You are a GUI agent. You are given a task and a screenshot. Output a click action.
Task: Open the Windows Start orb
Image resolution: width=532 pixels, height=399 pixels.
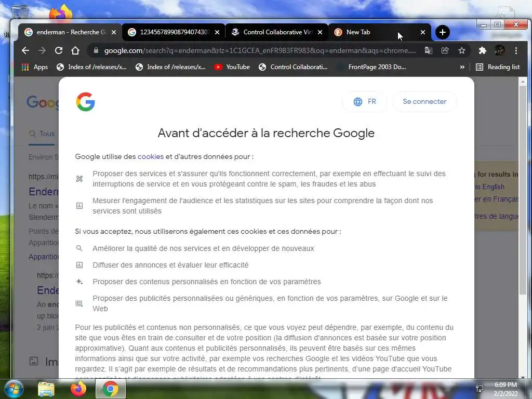pyautogui.click(x=13, y=389)
